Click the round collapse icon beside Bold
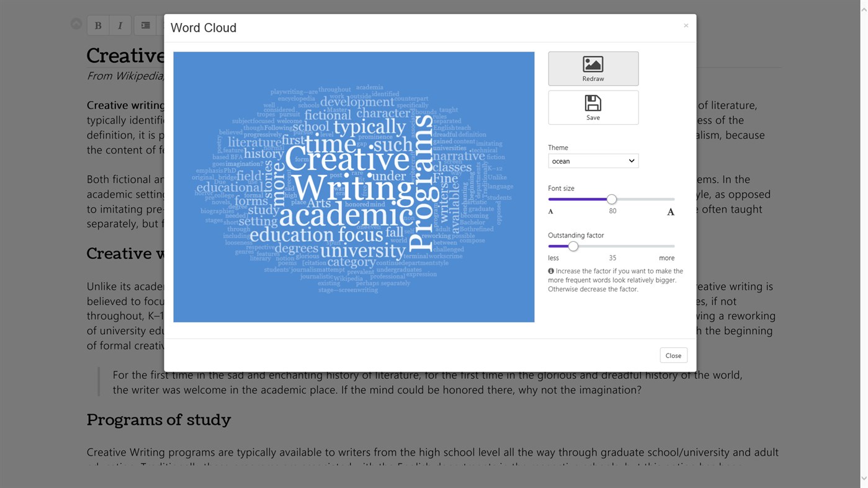Image resolution: width=868 pixels, height=488 pixels. pyautogui.click(x=76, y=24)
